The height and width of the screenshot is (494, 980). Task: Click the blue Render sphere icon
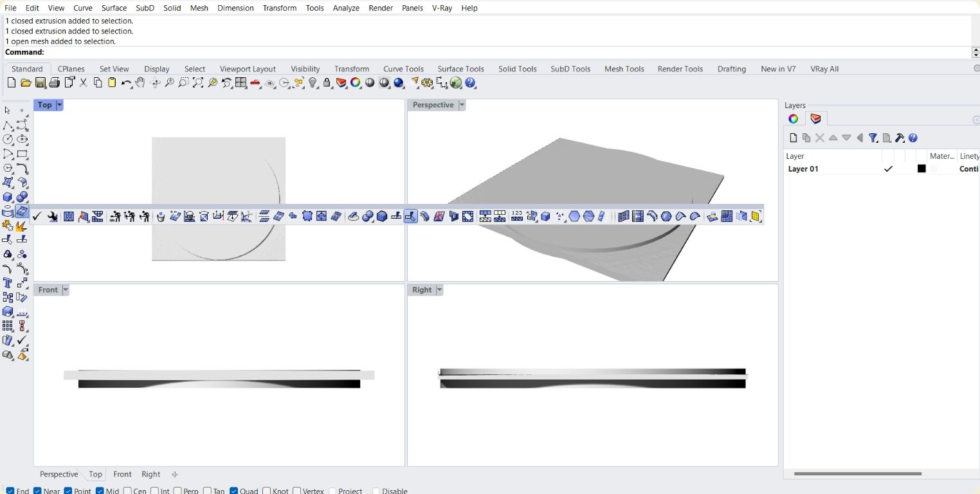click(x=399, y=83)
